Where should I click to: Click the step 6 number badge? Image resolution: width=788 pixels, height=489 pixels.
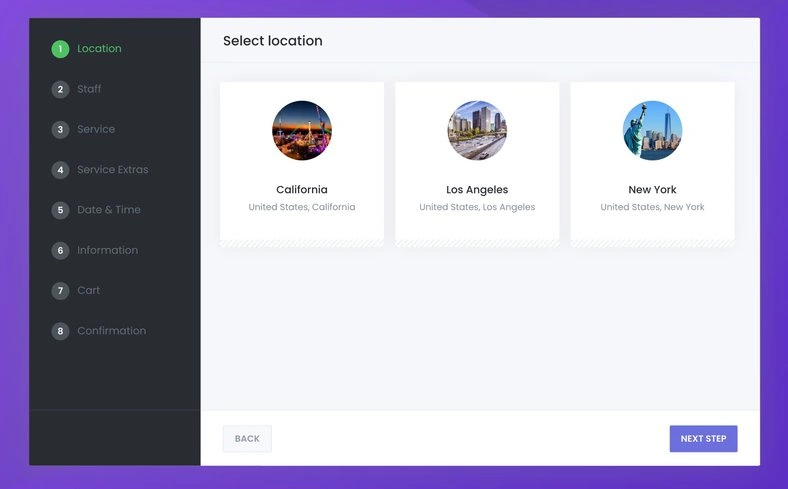click(x=60, y=250)
